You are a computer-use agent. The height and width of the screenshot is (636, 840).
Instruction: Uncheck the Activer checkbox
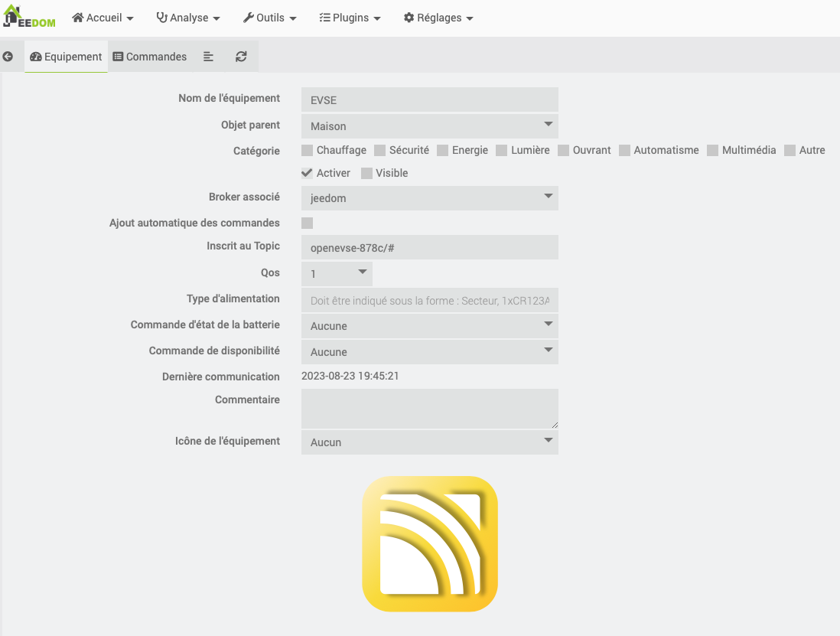click(307, 173)
